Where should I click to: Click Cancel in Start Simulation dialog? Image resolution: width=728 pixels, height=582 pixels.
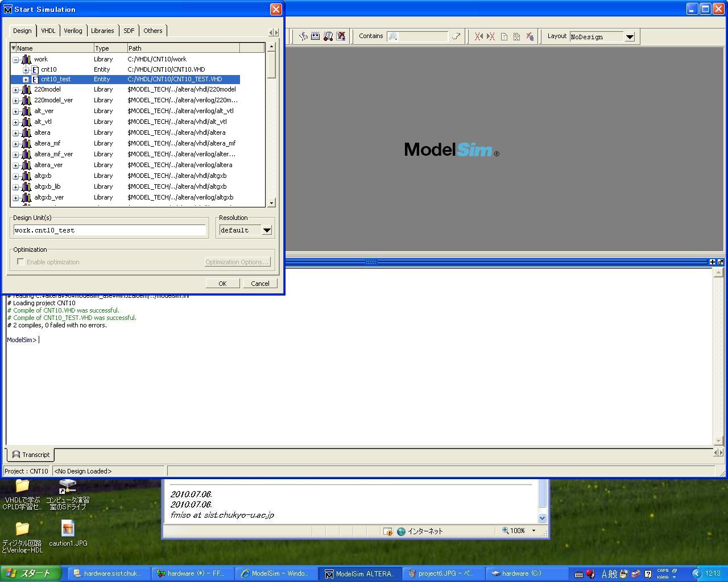click(x=260, y=284)
